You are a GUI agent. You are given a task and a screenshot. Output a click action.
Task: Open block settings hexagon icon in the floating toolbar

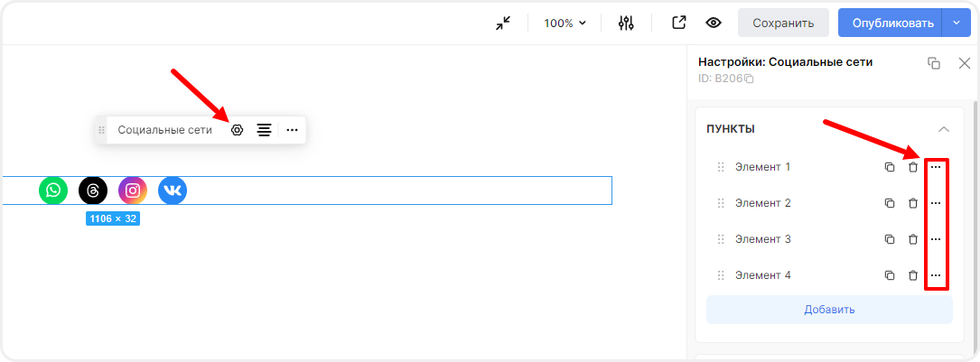click(x=238, y=130)
